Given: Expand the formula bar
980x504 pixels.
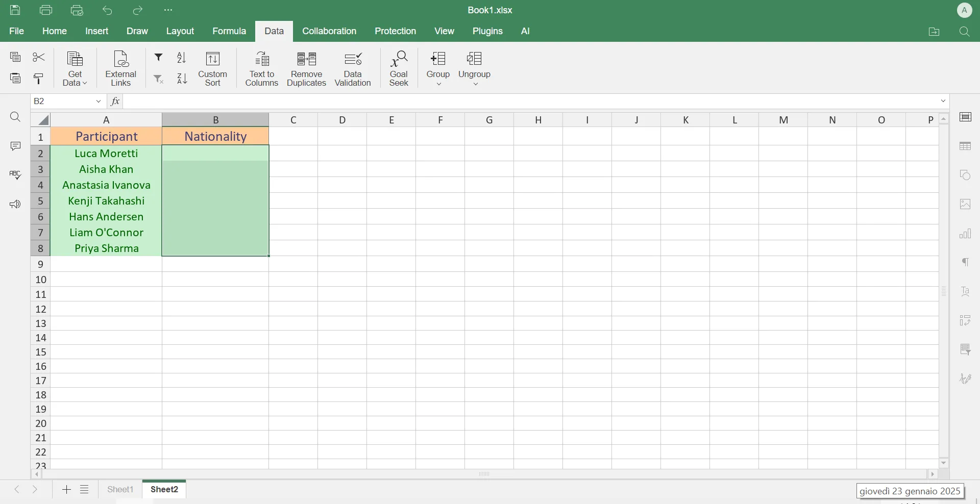Looking at the screenshot, I should click(943, 101).
